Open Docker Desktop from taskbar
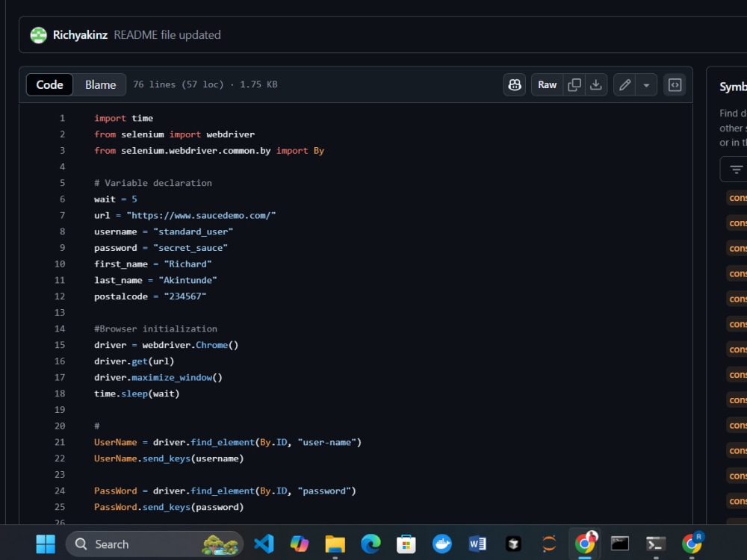Viewport: 747px width, 560px height. (x=442, y=544)
